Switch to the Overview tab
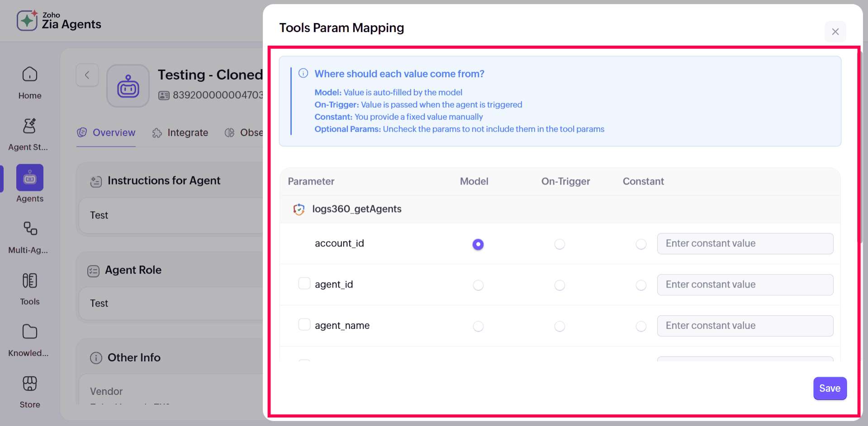This screenshot has width=868, height=426. click(x=106, y=133)
